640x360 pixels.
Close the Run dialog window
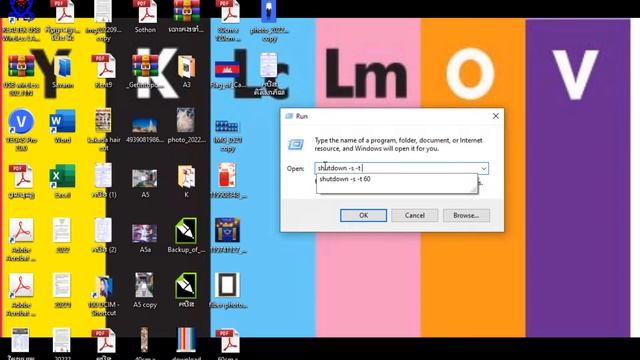pyautogui.click(x=496, y=116)
